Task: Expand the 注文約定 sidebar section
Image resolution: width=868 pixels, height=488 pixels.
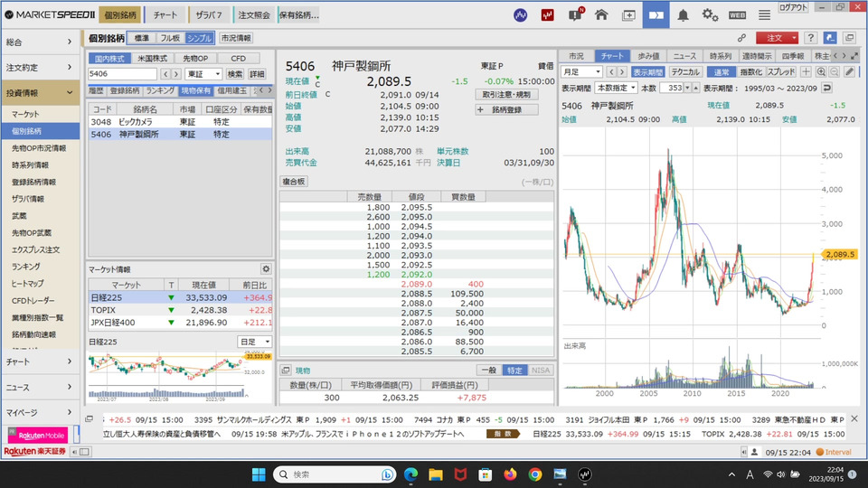Action: [x=39, y=67]
